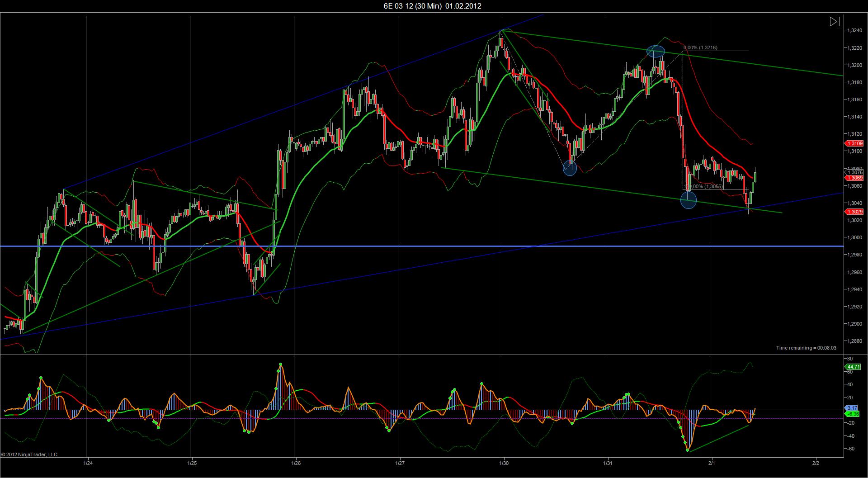Click the 1/26 date label on time axis

296,463
